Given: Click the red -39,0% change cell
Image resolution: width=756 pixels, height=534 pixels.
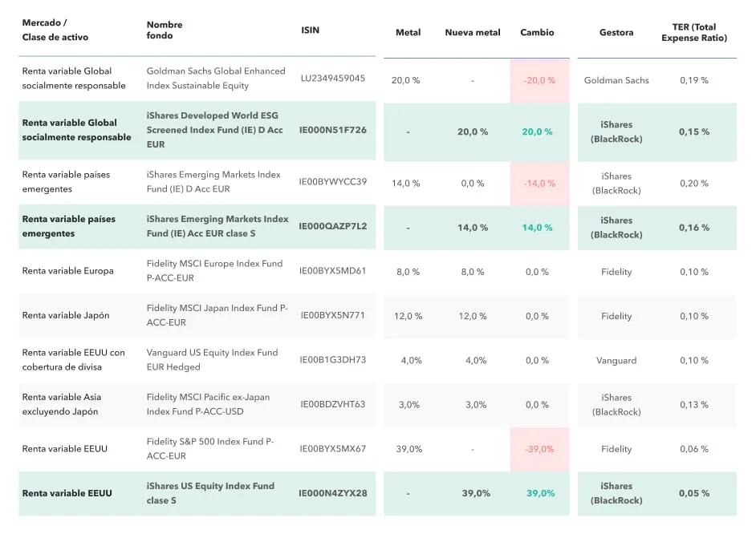Looking at the screenshot, I should click(539, 449).
